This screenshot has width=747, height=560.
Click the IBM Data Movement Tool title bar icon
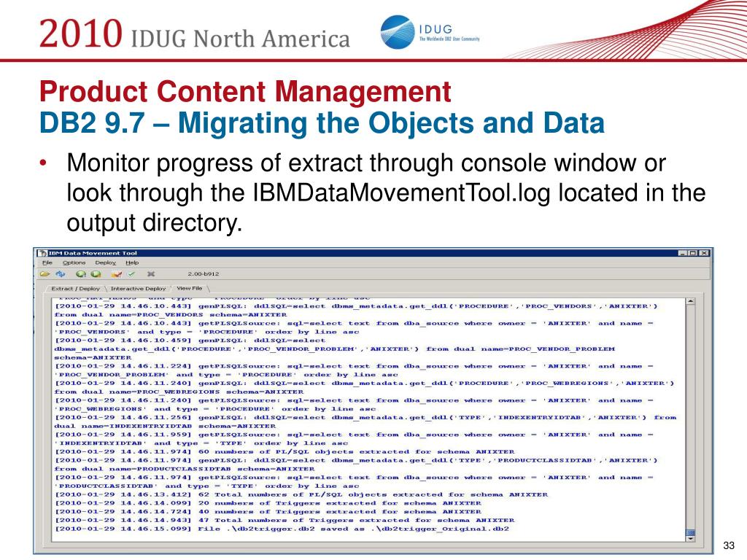(x=43, y=253)
